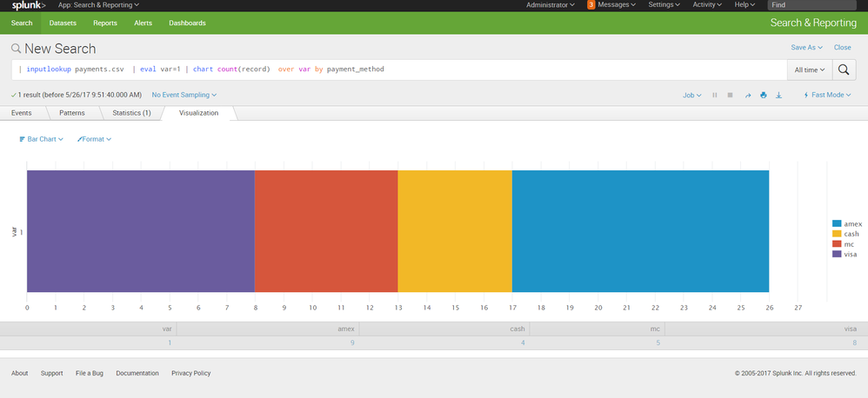Print the search results
The image size is (868, 398).
coord(763,95)
